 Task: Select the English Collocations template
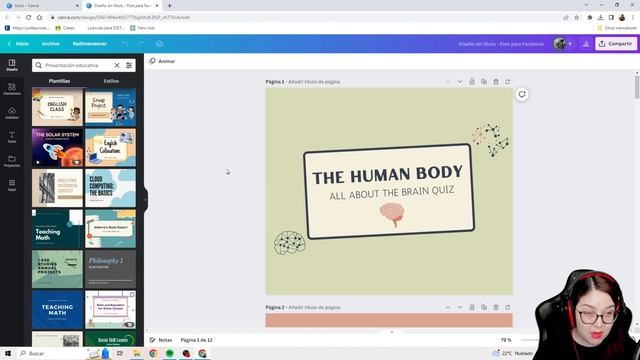point(111,148)
